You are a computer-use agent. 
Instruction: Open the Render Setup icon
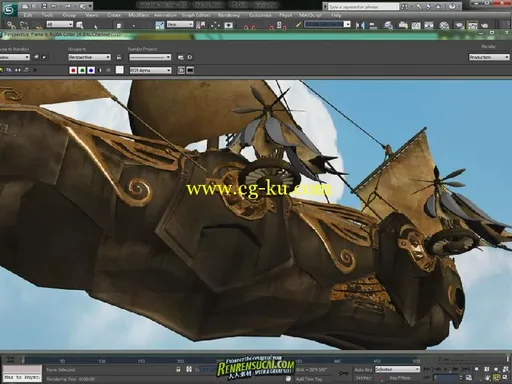pos(459,25)
